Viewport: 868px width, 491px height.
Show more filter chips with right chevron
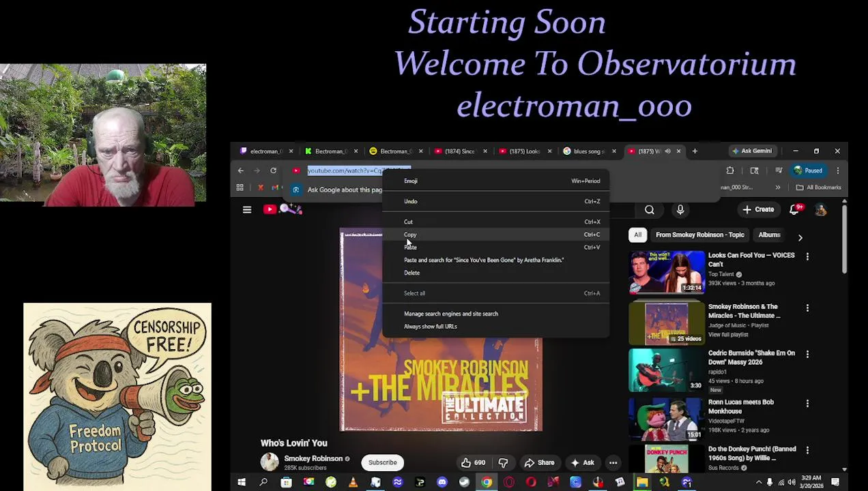point(800,237)
